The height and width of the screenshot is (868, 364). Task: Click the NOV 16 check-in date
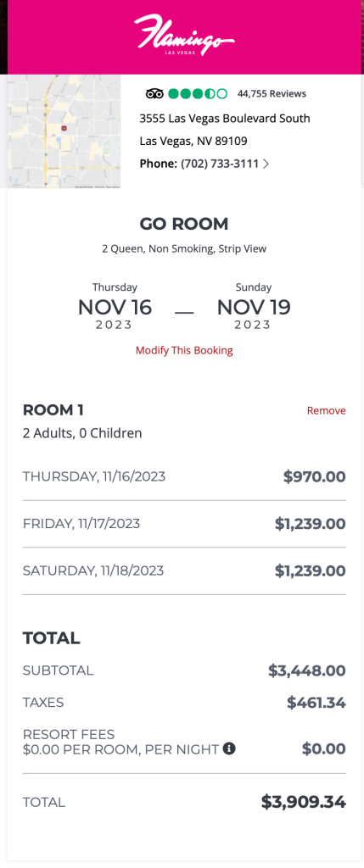point(115,307)
